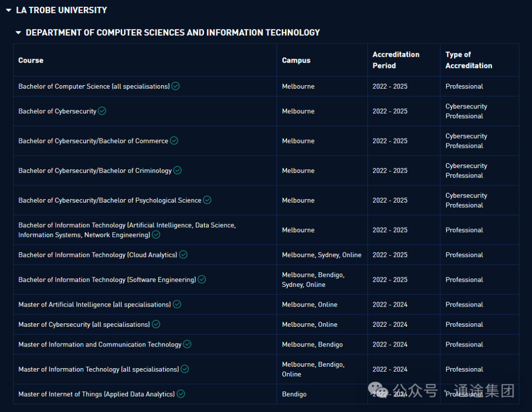Click Professional type for Master of Information Technology
Image resolution: width=532 pixels, height=412 pixels.
coord(464,369)
